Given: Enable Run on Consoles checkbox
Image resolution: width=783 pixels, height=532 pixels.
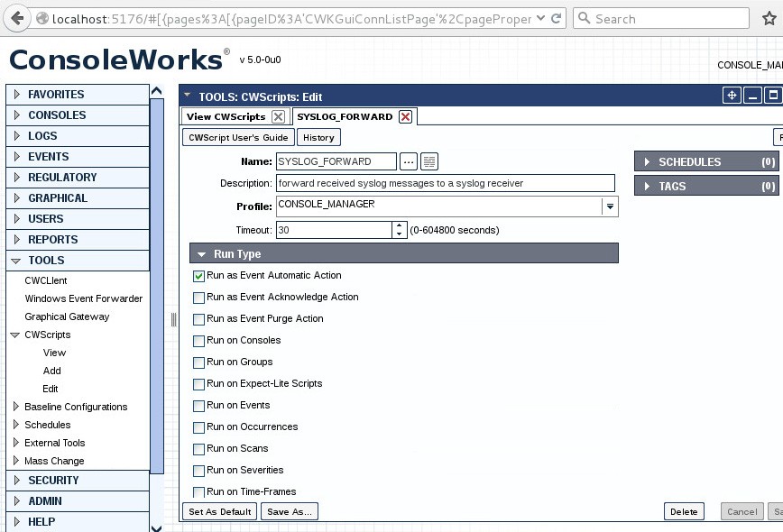Looking at the screenshot, I should pyautogui.click(x=198, y=341).
